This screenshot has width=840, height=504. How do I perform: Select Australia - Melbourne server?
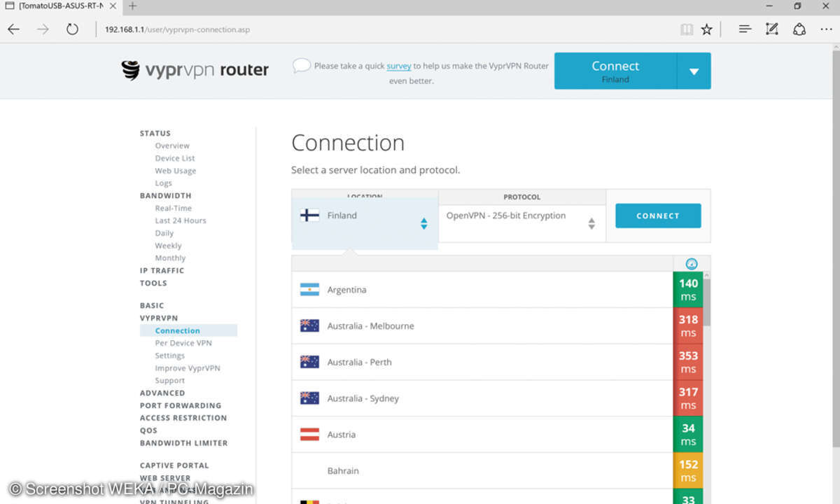coord(482,326)
